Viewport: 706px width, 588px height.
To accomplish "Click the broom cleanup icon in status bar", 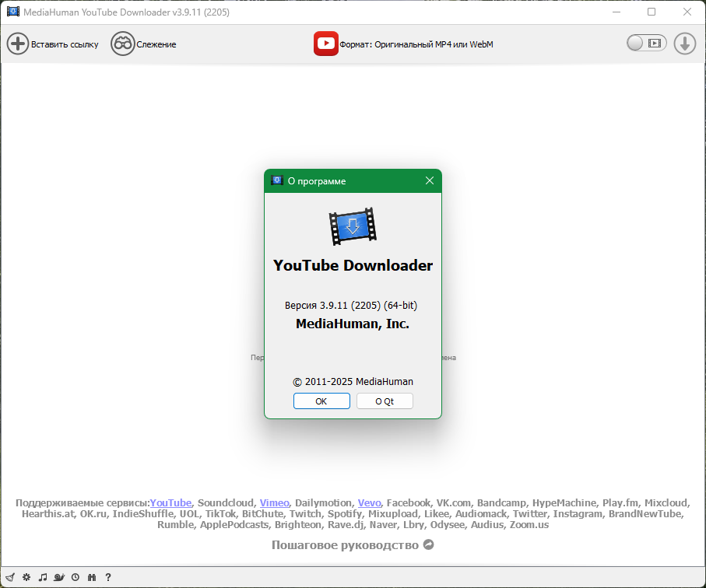I will point(10,577).
